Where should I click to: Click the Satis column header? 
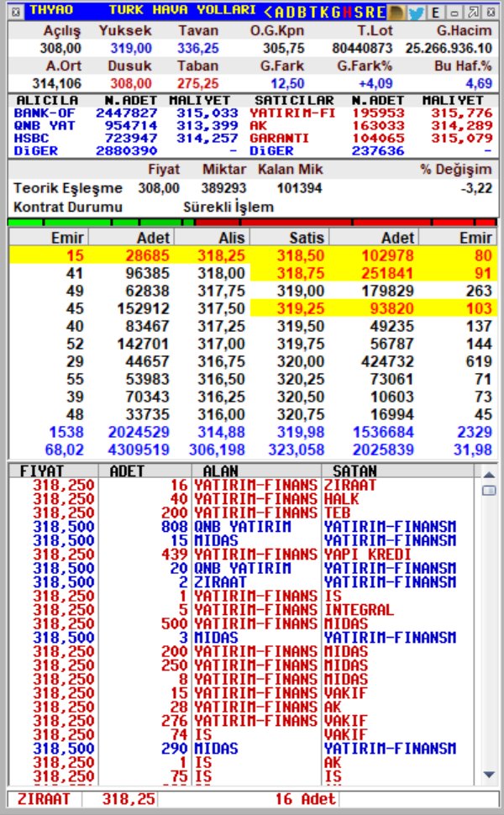point(307,238)
